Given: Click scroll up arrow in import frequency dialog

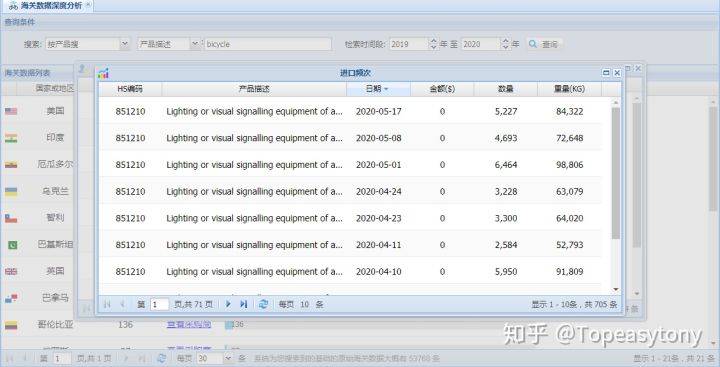Looking at the screenshot, I should (616, 102).
